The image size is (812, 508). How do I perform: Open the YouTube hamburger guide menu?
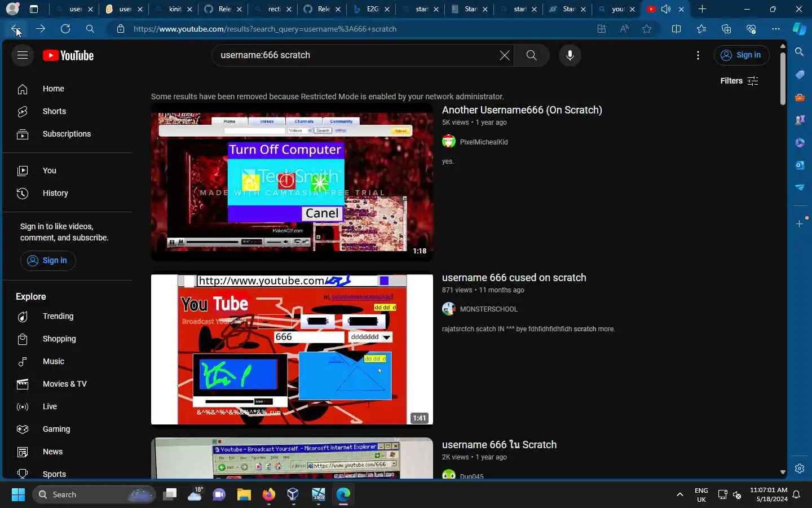(23, 55)
